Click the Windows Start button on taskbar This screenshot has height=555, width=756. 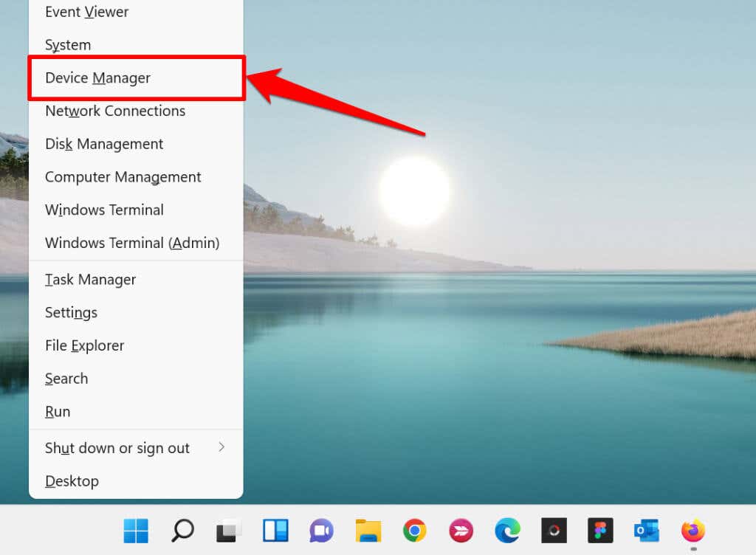pyautogui.click(x=136, y=531)
